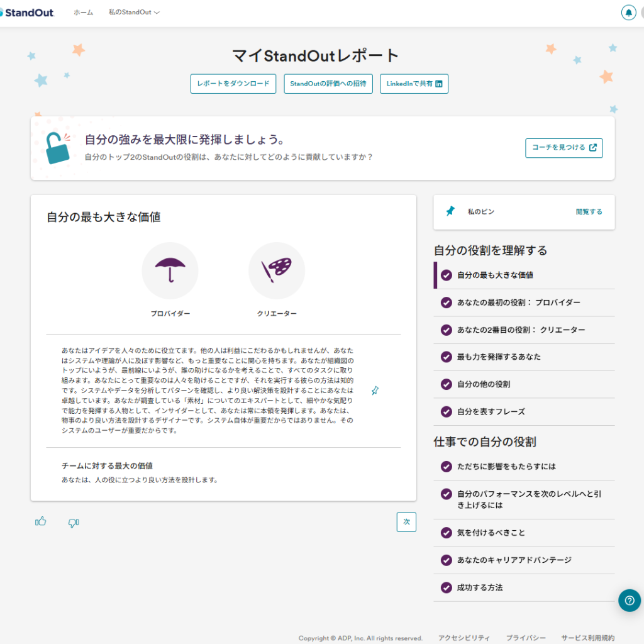Click checkmark beside 自分の他の役割
644x644 pixels.
(x=447, y=384)
